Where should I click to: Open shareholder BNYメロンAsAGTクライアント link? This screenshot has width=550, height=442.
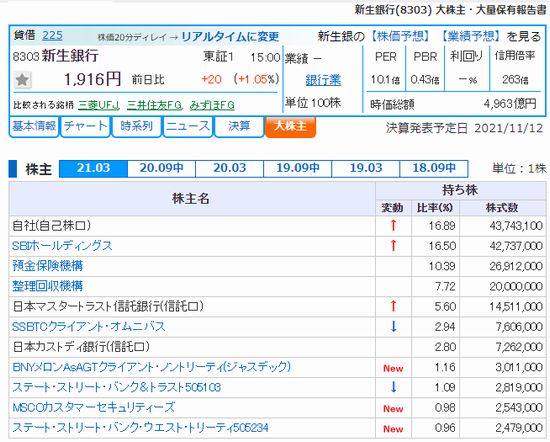coord(152,367)
